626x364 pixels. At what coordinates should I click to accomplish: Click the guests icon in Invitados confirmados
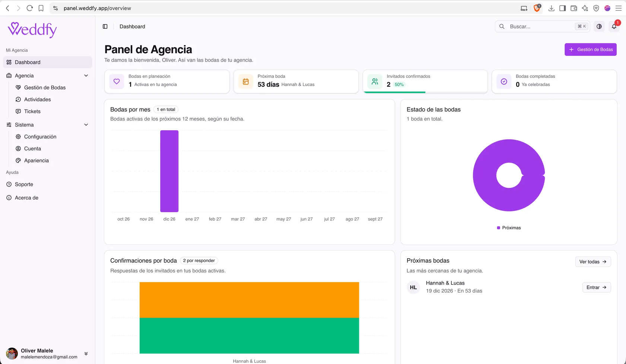tap(375, 82)
